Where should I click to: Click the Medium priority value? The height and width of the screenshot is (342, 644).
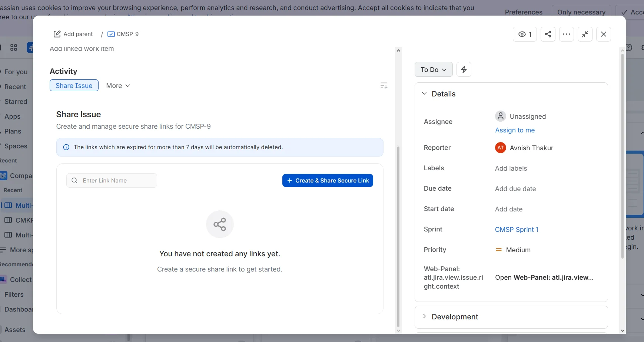[x=518, y=250]
